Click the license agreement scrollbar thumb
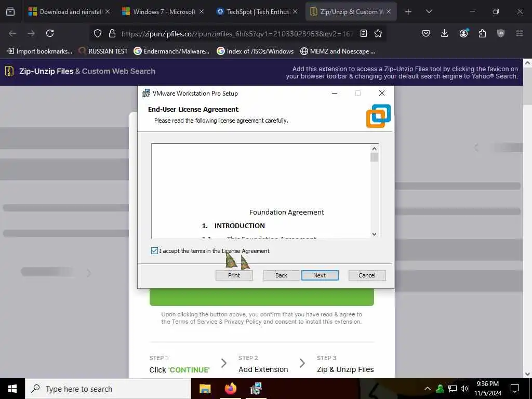The image size is (532, 399). click(x=374, y=157)
